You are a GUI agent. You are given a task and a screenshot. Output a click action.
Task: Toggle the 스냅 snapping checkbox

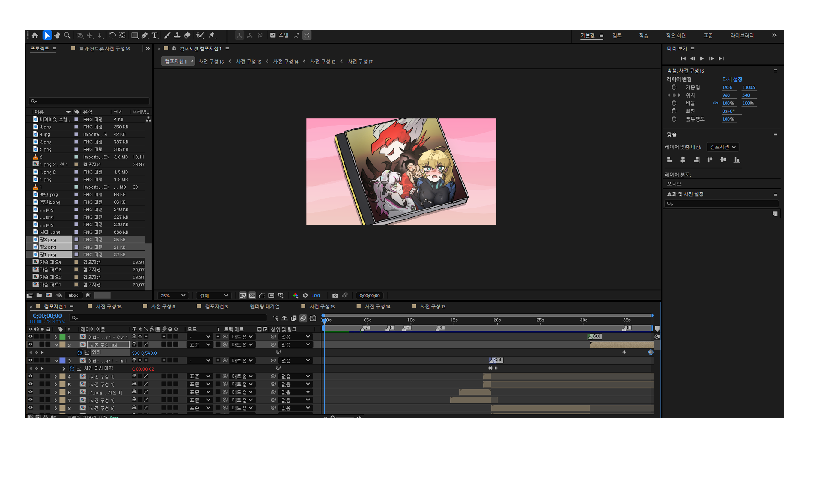[x=273, y=36]
